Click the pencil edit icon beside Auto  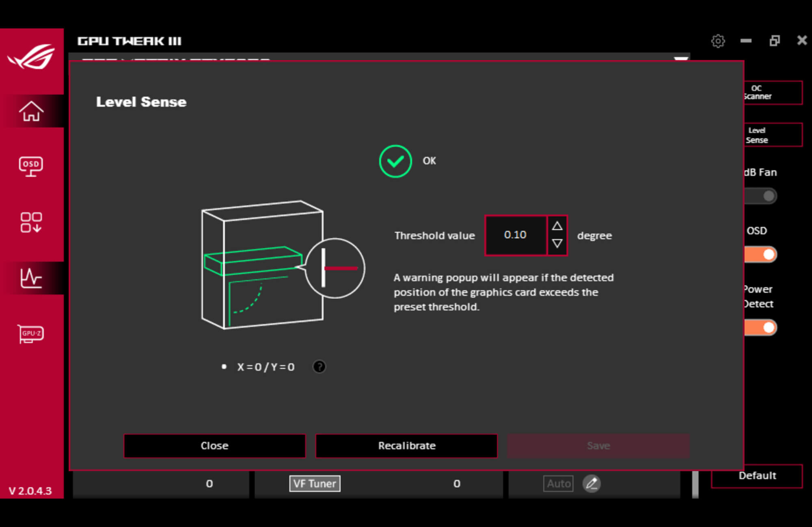click(x=592, y=484)
